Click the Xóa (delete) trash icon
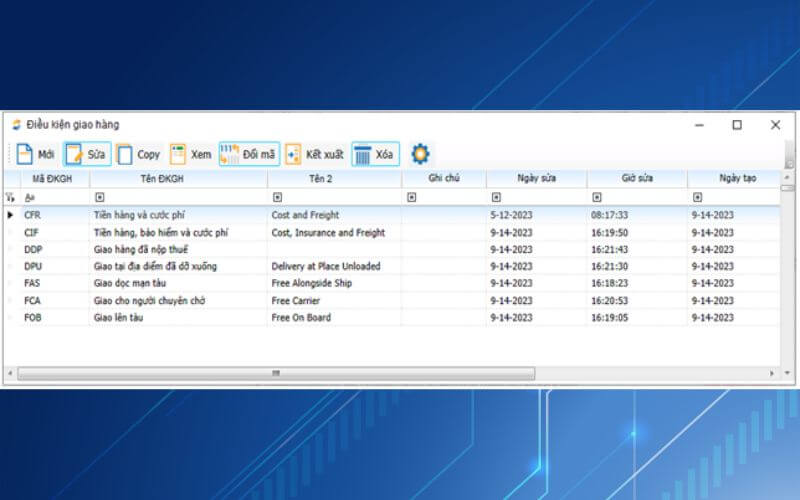 [362, 154]
